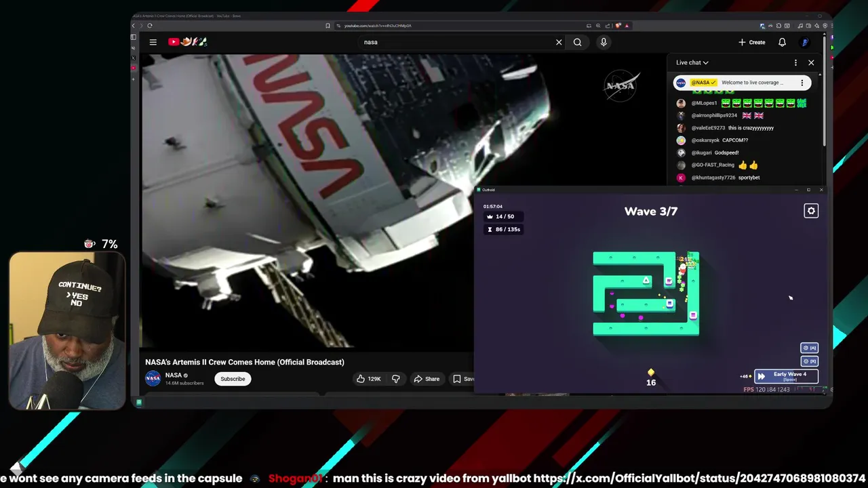Start voice search with the microphone icon
Viewport: 868px width, 488px height.
[x=604, y=42]
